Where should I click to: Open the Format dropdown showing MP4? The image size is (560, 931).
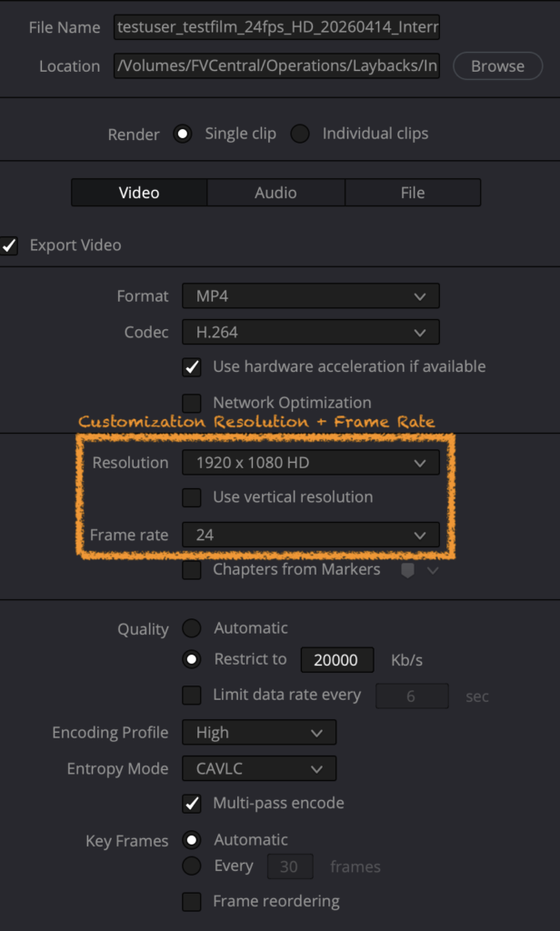pos(310,296)
